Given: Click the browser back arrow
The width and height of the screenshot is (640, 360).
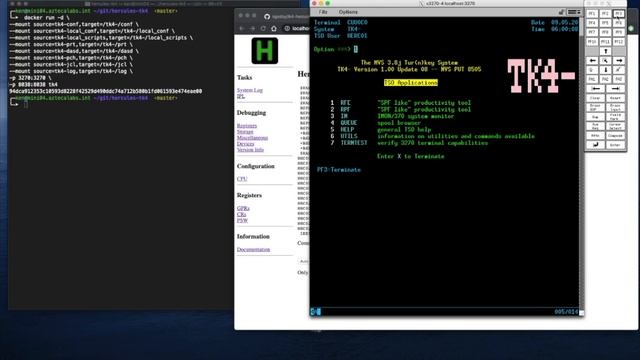Looking at the screenshot, I should coord(242,28).
